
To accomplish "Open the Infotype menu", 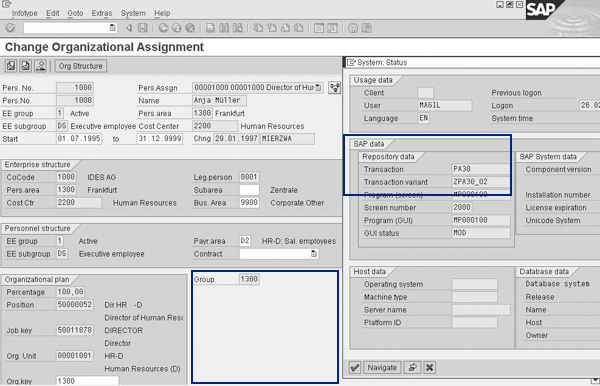I will (x=24, y=13).
